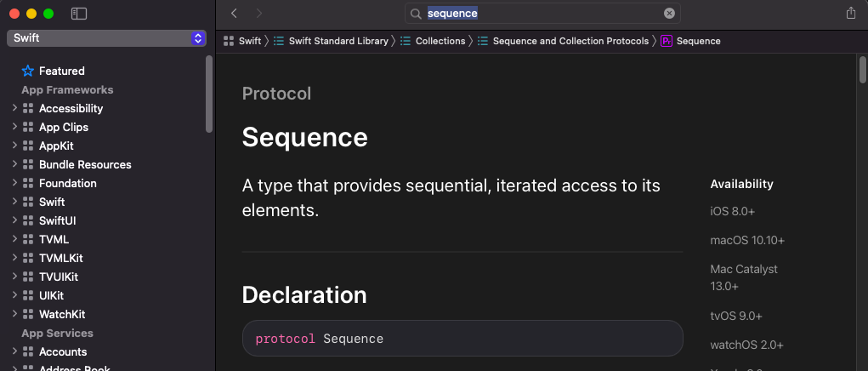This screenshot has width=868, height=371.
Task: Click the magnifying glass search icon
Action: click(416, 14)
